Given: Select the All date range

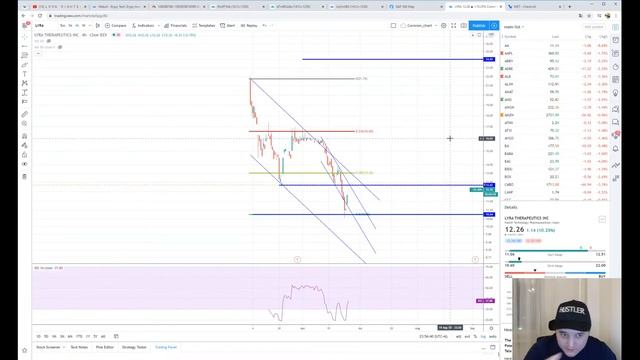Looking at the screenshot, I should (103, 336).
